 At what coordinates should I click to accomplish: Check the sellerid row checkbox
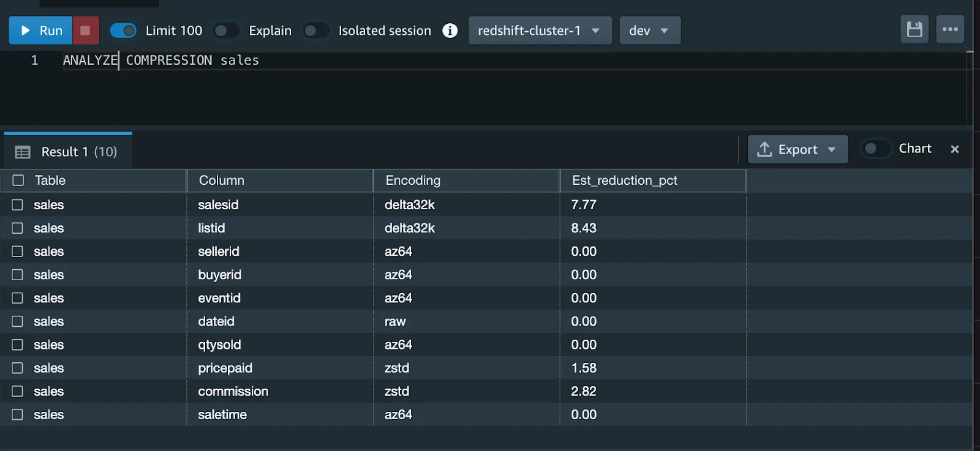point(18,252)
